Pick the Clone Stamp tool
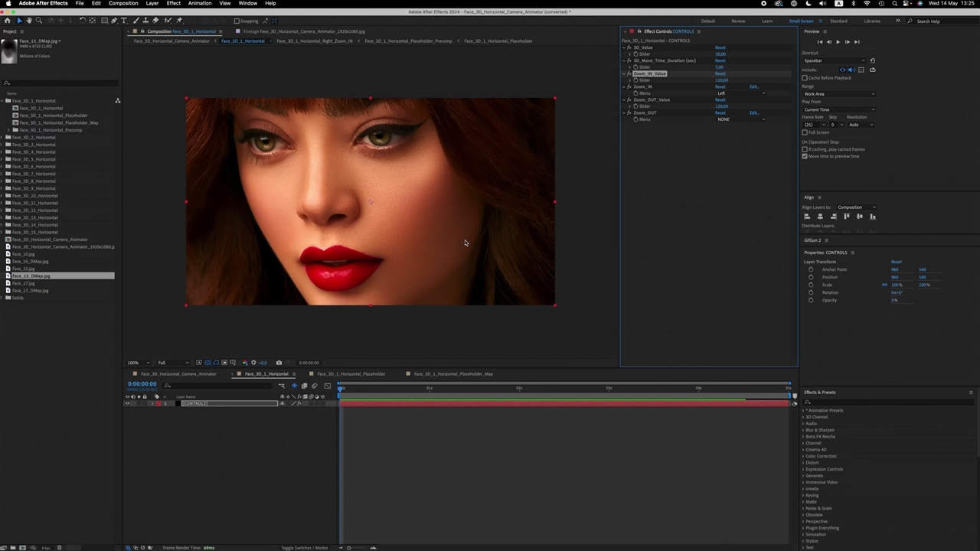 click(145, 21)
